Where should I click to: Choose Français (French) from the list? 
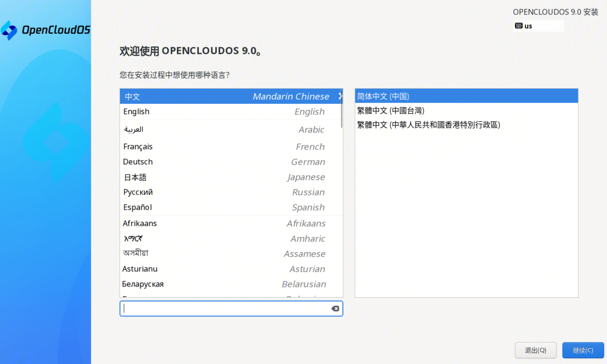(x=231, y=146)
